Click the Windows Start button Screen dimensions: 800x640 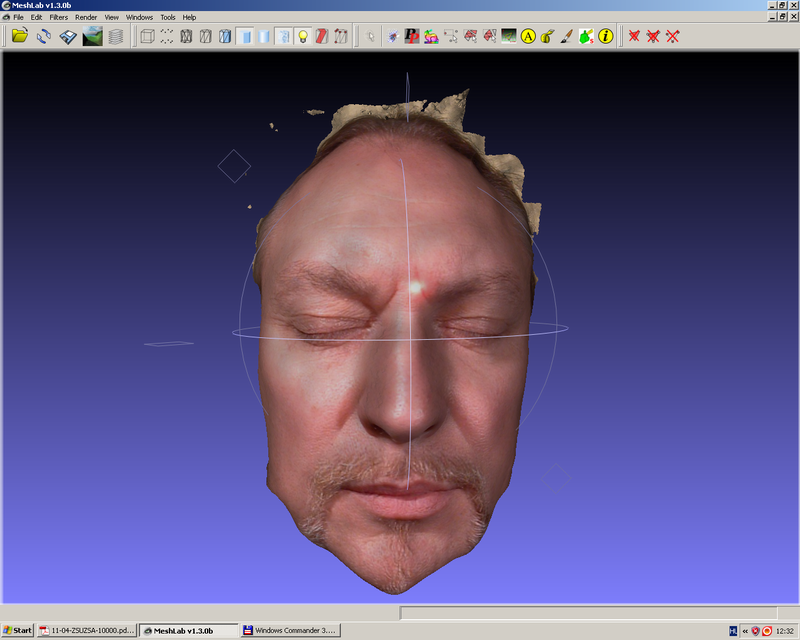[x=18, y=631]
